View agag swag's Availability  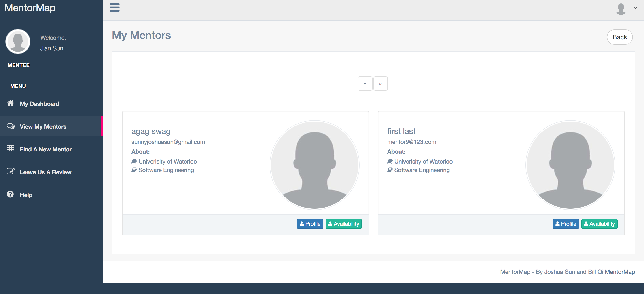pos(343,224)
